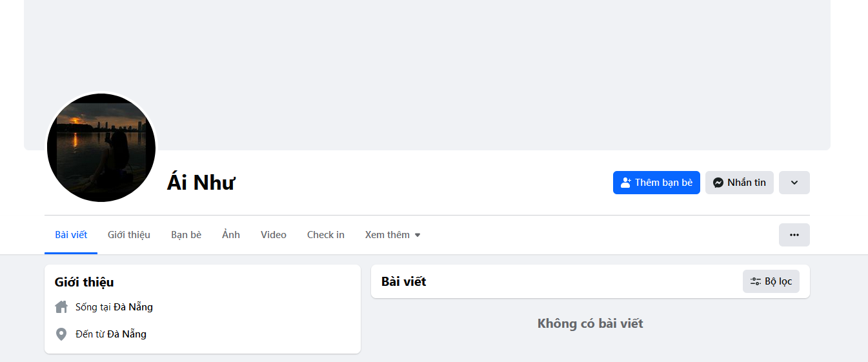Expand the Xem thêm tab menu

coord(392,235)
